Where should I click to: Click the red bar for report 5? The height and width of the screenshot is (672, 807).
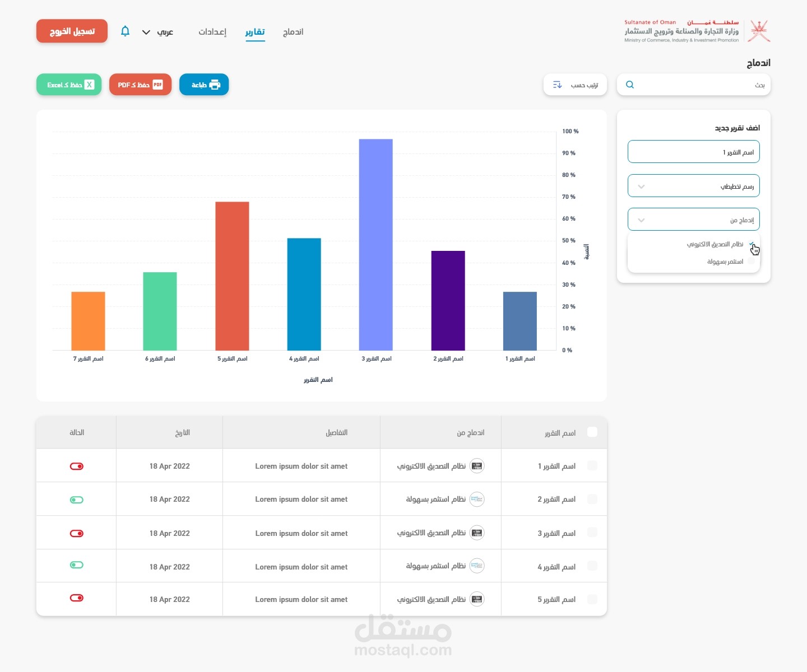tap(232, 276)
